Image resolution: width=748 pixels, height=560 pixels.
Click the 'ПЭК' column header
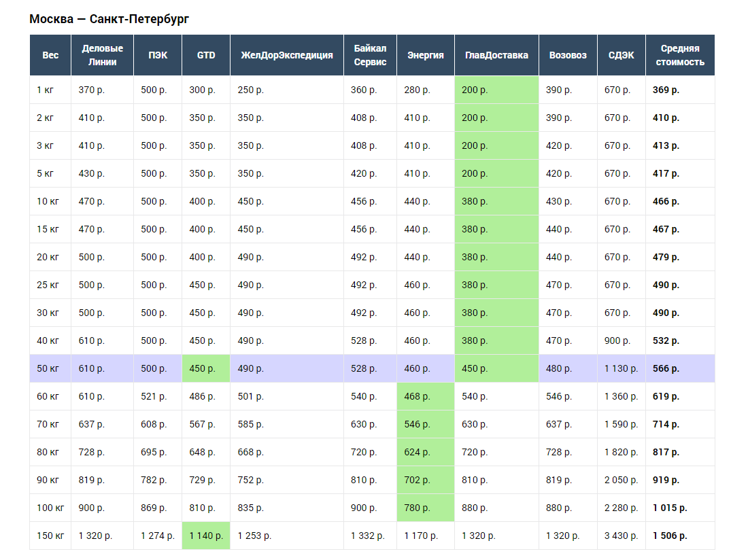[158, 55]
